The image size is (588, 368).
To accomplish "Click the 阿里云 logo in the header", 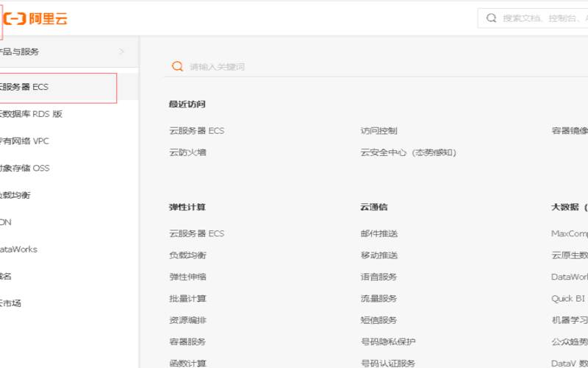I will (35, 18).
